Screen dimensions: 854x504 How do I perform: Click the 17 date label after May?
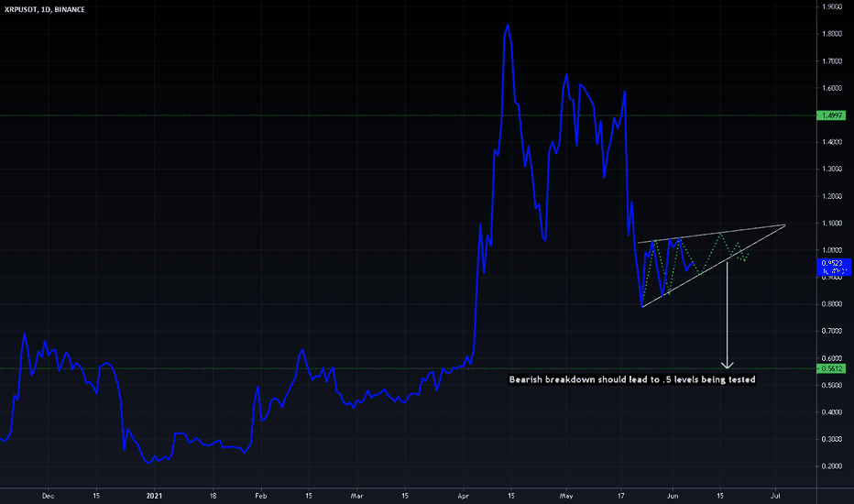coord(621,496)
